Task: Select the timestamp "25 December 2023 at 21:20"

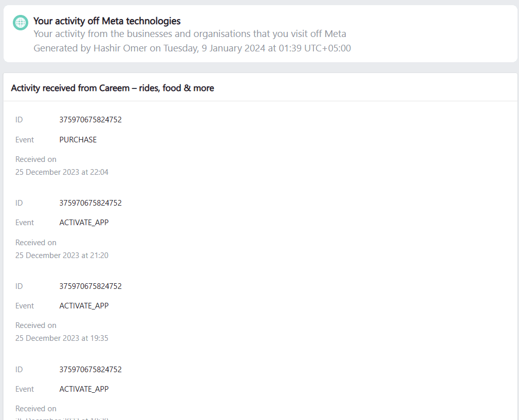Action: click(62, 255)
